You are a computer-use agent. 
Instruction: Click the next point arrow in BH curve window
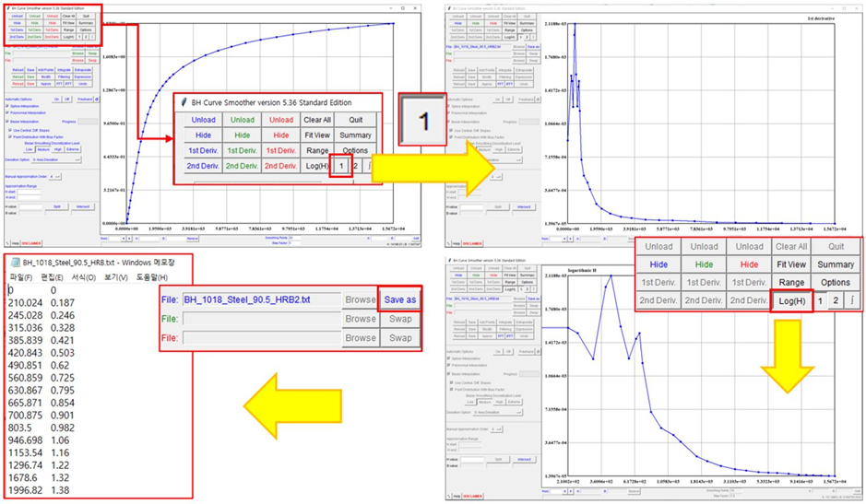129,239
